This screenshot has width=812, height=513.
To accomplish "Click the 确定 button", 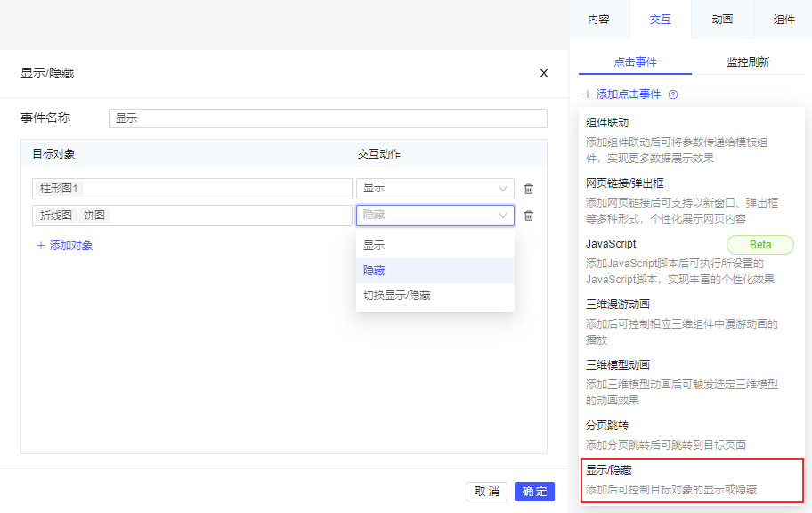I will point(534,492).
